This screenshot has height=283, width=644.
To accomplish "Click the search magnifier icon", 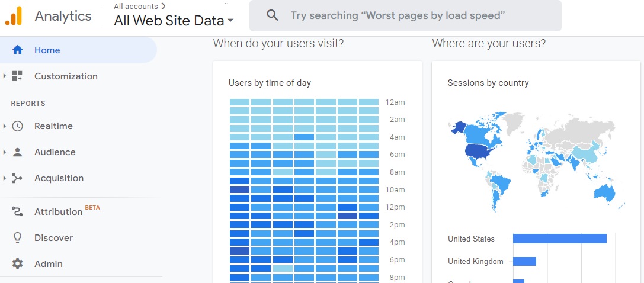I will 273,15.
